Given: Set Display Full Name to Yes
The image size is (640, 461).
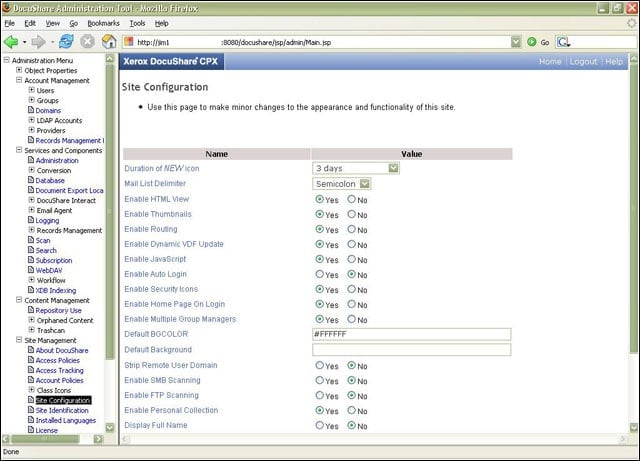Looking at the screenshot, I should [320, 425].
